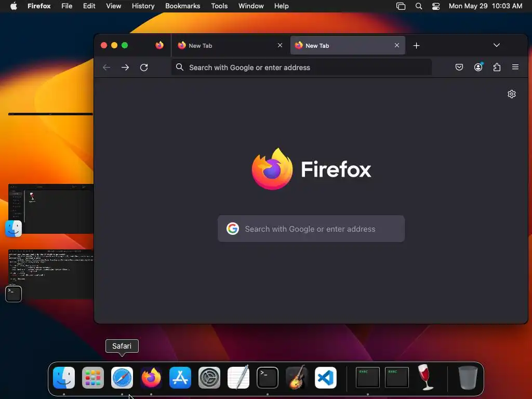Viewport: 532px width, 399px height.
Task: Open Terminal from the Dock
Action: [268, 378]
